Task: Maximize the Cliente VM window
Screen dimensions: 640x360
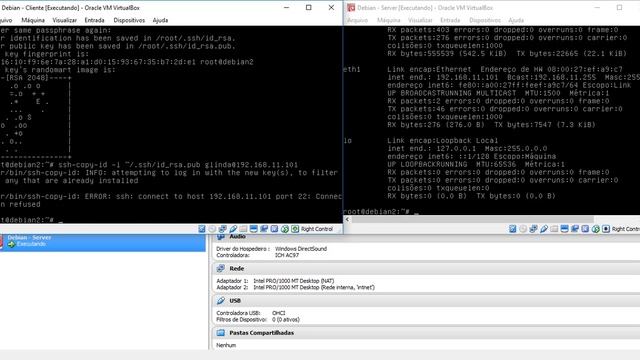Action: pos(309,8)
